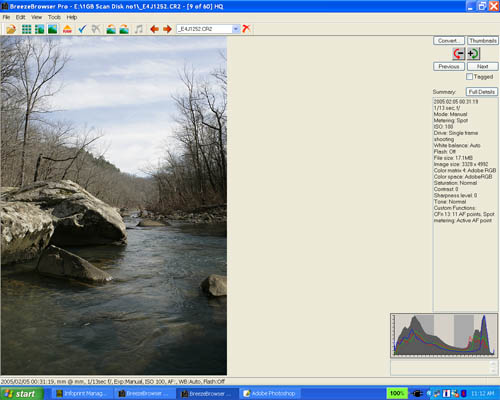Screen dimensions: 500x400
Task: Click the 'Sharpness level: 0' summary line
Action: click(x=455, y=195)
